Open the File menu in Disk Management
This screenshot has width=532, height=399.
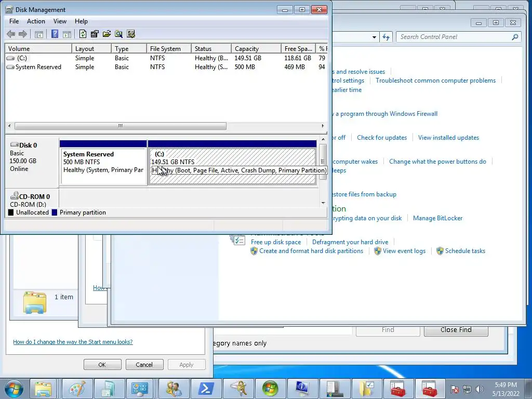(x=14, y=21)
